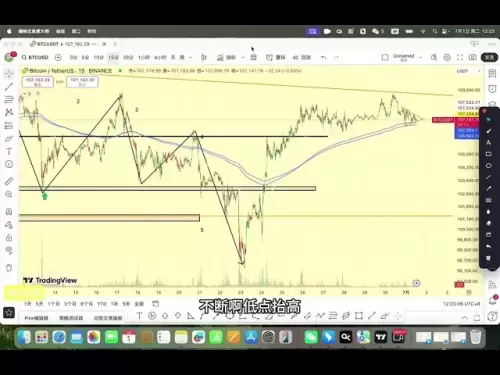Open the USDT currency dropdown
This screenshot has height=375, width=500.
[469, 71]
